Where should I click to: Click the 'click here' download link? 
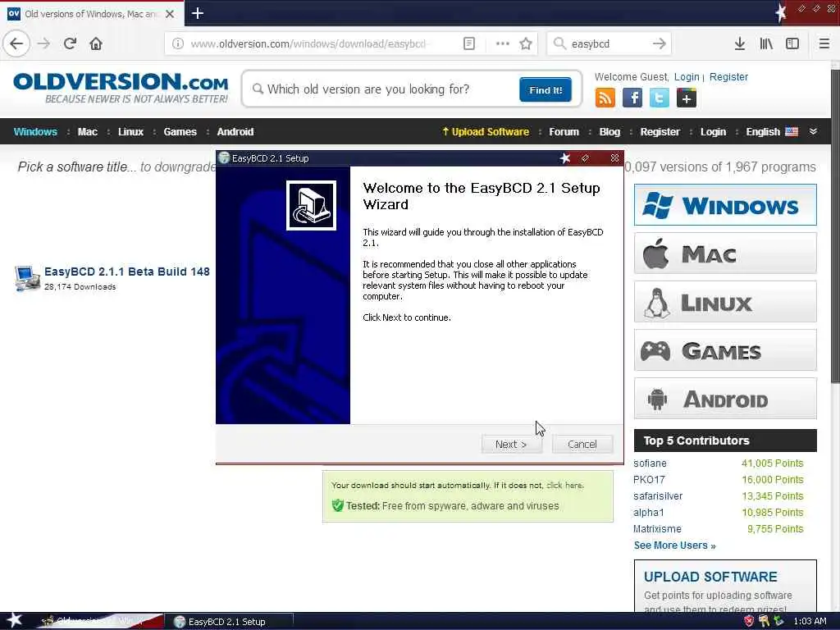[564, 486]
